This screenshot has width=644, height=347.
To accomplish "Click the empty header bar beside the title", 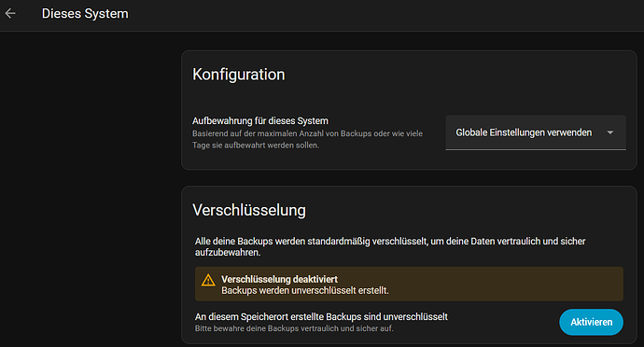I will 370,15.
